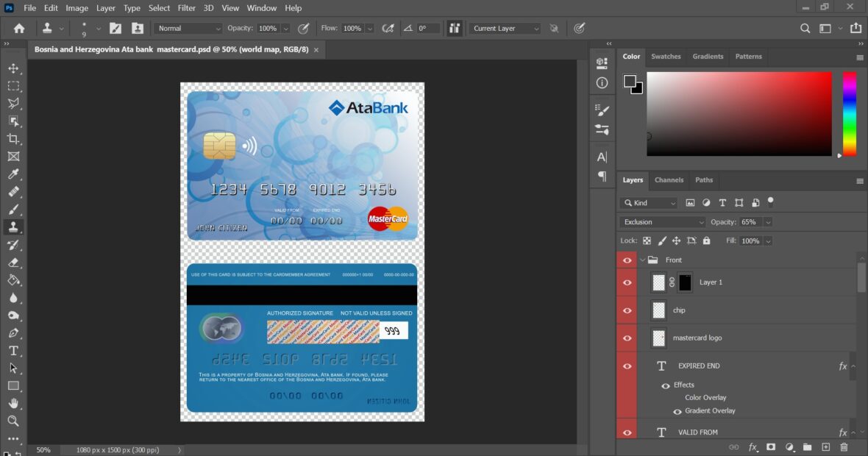Open the Clone Source panel toggle
The width and height of the screenshot is (868, 456).
pyautogui.click(x=138, y=28)
